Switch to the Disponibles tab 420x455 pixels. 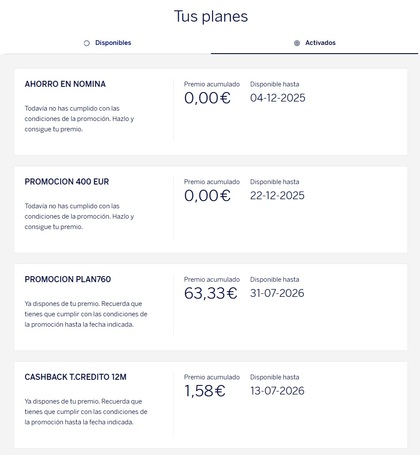(107, 43)
